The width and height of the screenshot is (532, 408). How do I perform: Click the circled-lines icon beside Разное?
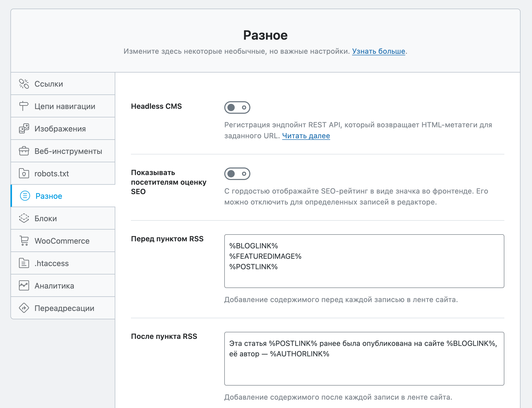click(x=25, y=196)
